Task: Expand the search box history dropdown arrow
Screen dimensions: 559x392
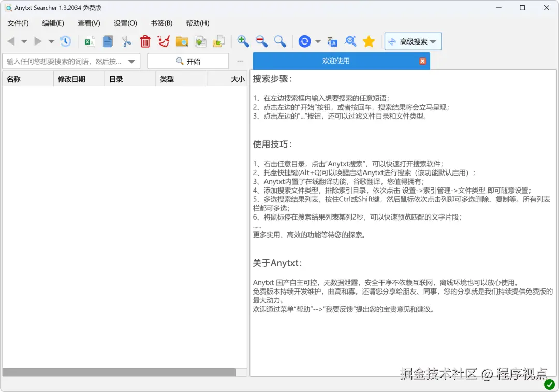Action: 131,61
